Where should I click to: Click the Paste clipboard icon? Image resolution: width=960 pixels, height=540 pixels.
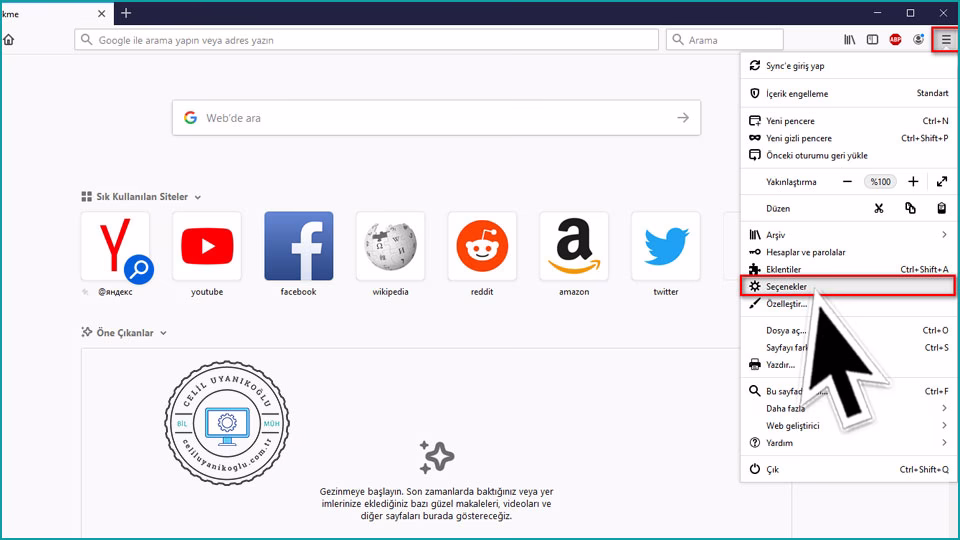click(942, 209)
